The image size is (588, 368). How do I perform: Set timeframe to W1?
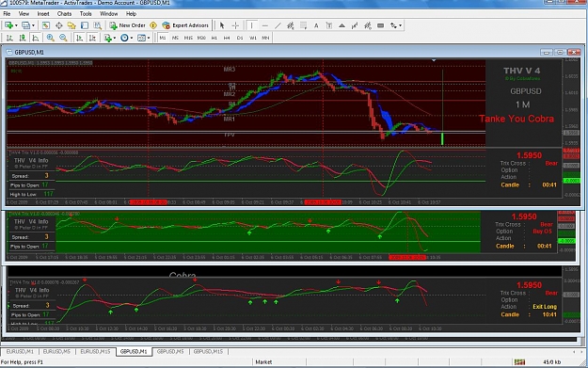pyautogui.click(x=253, y=38)
